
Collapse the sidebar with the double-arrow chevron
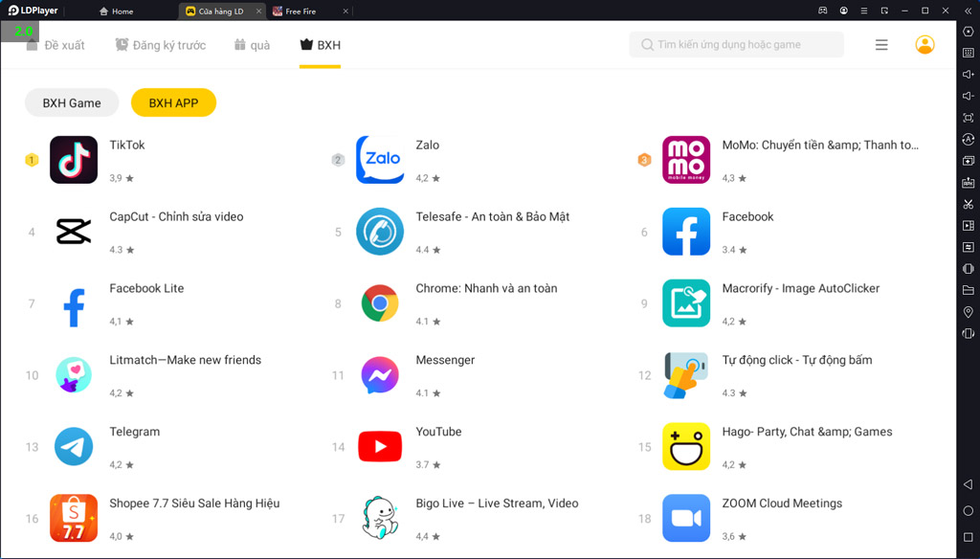pyautogui.click(x=968, y=11)
